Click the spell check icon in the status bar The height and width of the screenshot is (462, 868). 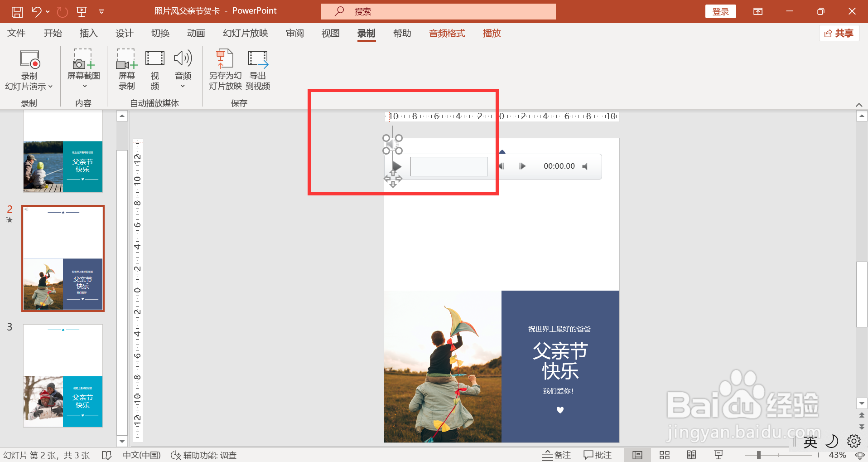click(x=106, y=455)
